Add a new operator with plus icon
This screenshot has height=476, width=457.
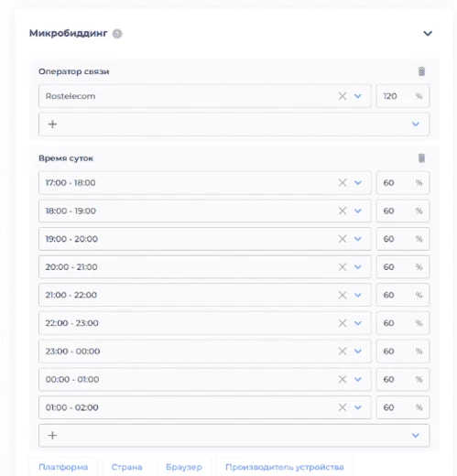pos(52,124)
